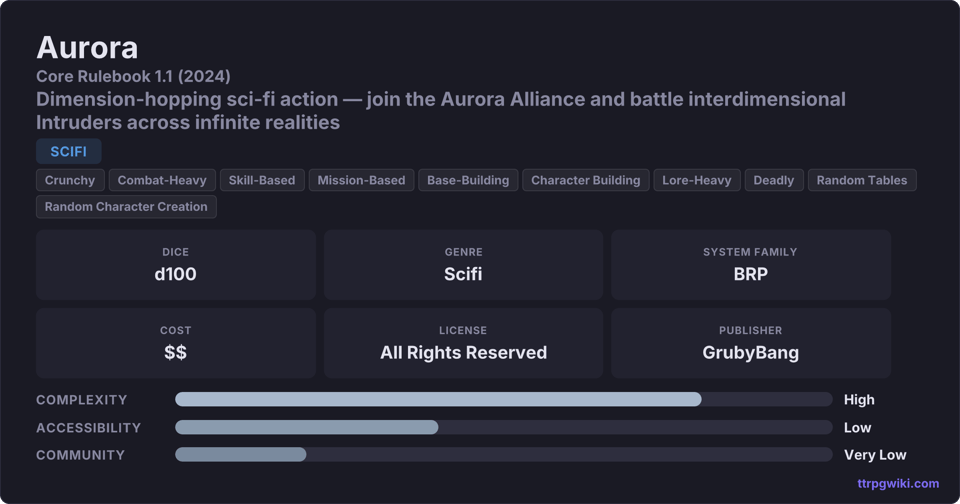Click the Accessibility rating bar
960x504 pixels.
503,427
